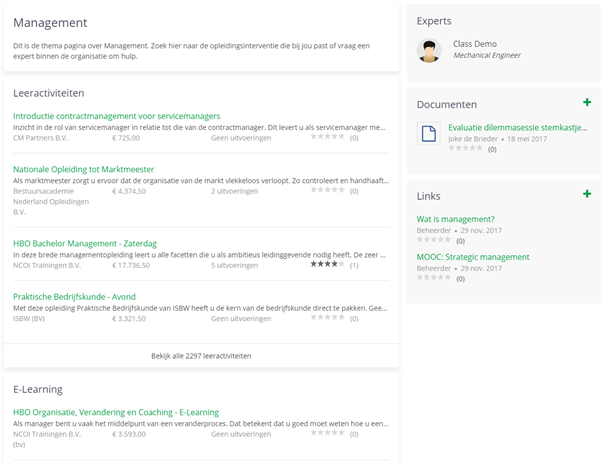Open the document file icon for Evaluatie dilemmasessie

coord(428,133)
